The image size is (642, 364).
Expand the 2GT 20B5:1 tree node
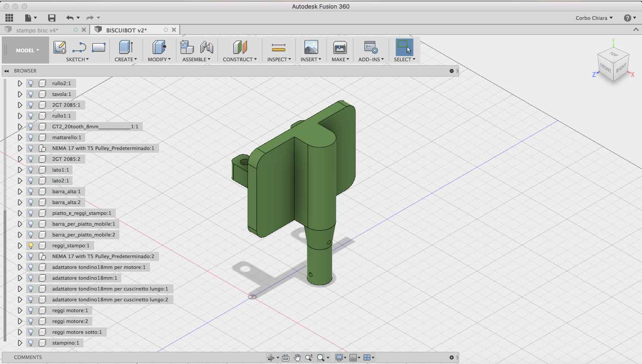(x=20, y=105)
